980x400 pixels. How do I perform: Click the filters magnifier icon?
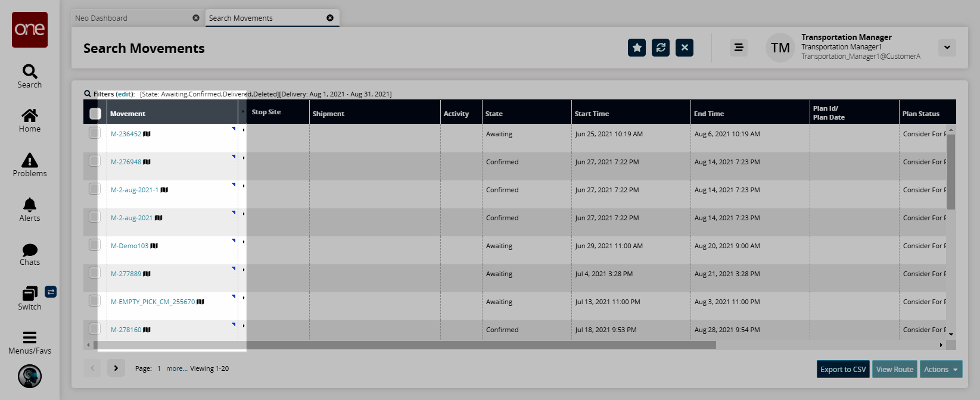tap(88, 94)
